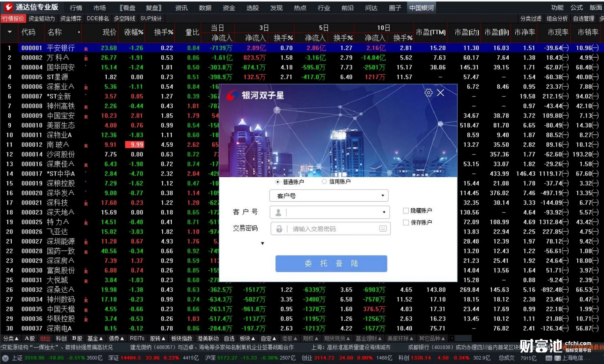Image resolution: width=604 pixels, height=364 pixels.
Task: Expand the 板块▲ bottom tab menu
Action: 248,338
